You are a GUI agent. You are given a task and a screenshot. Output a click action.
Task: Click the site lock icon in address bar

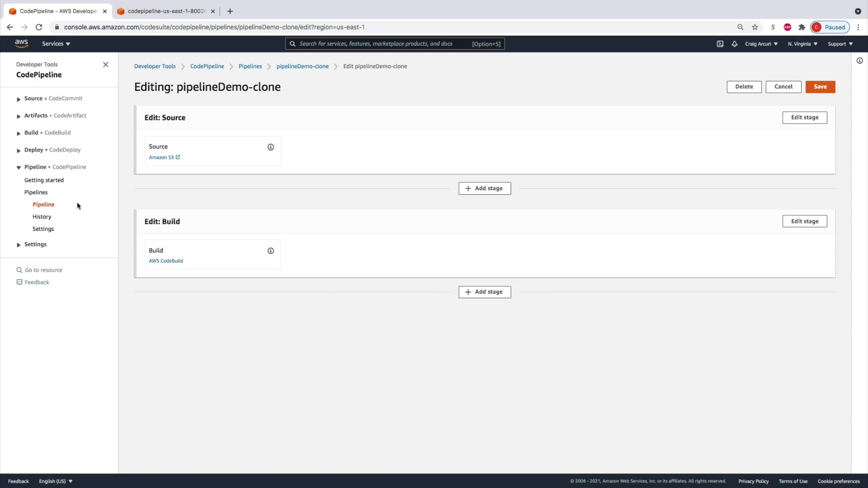(x=57, y=27)
